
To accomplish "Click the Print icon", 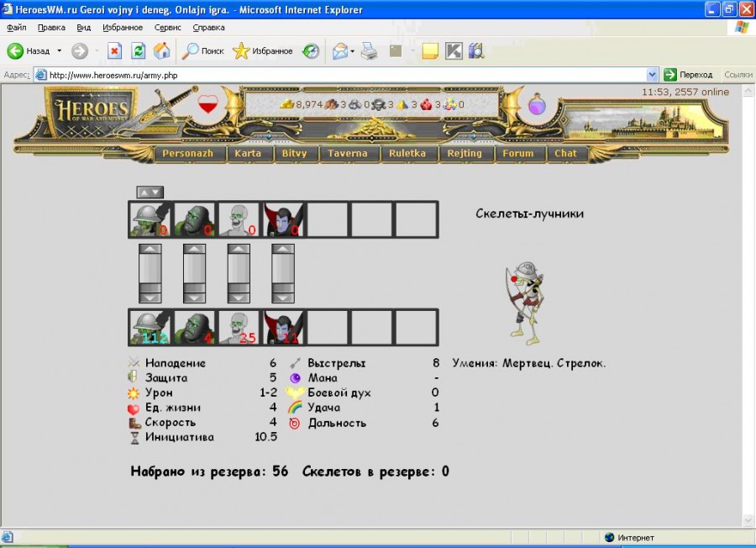I will tap(370, 50).
